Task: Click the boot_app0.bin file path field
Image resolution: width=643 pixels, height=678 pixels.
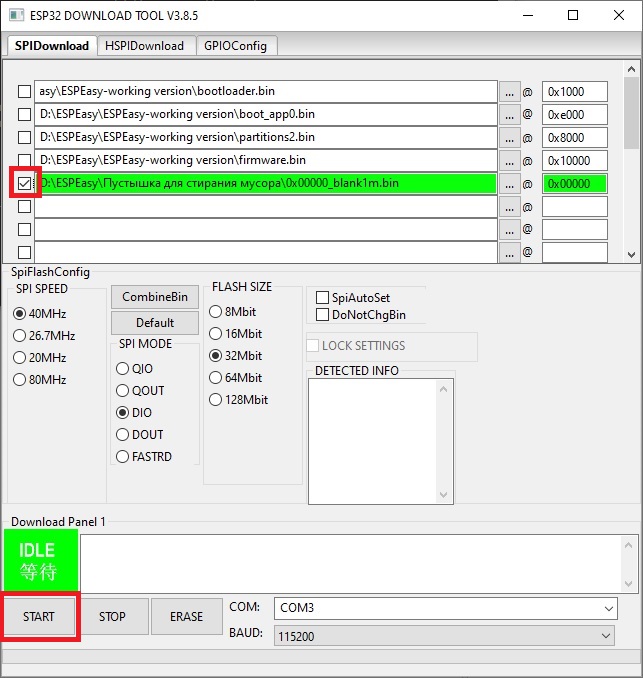Action: (x=266, y=114)
